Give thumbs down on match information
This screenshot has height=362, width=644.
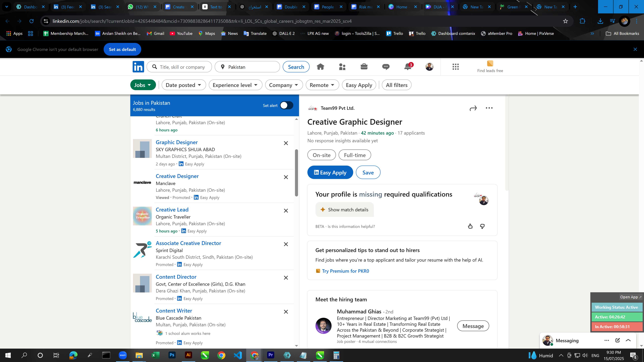tap(482, 226)
